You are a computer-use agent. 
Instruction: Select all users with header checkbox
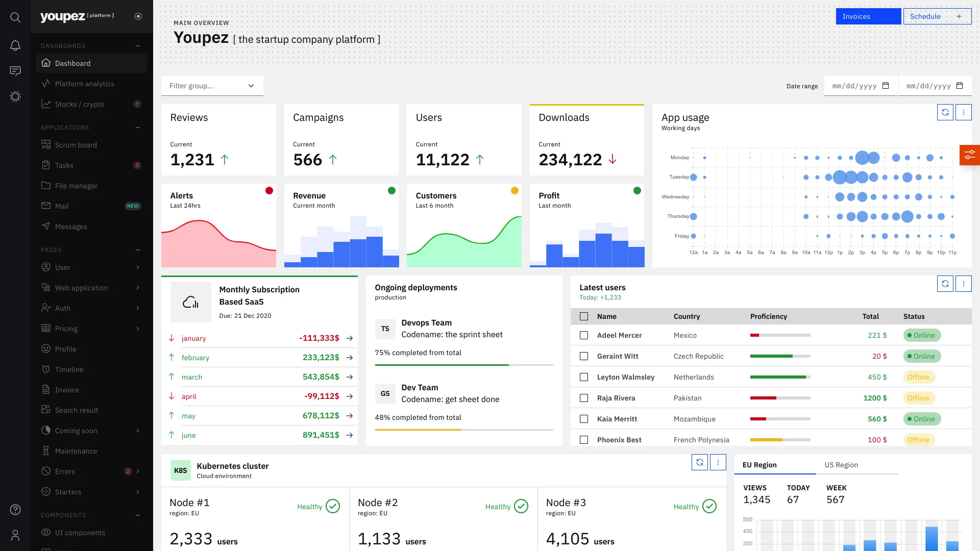[584, 316]
